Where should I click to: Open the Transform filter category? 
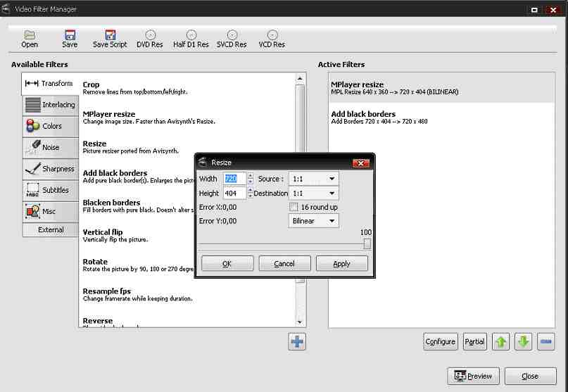[x=51, y=84]
